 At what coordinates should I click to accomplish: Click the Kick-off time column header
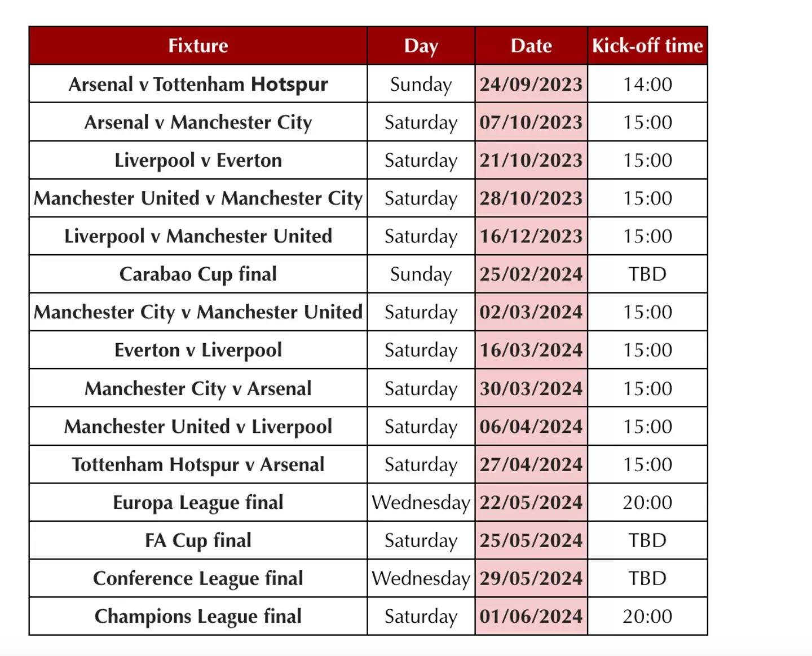[x=647, y=46]
